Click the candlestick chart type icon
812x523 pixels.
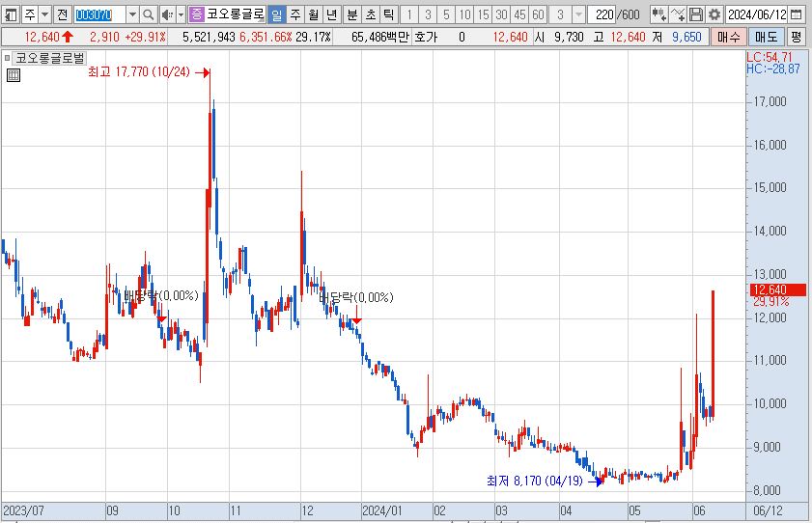[x=658, y=14]
